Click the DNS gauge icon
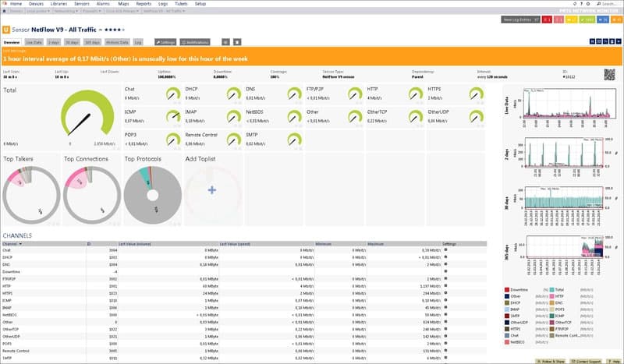This screenshot has height=364, width=624. pyautogui.click(x=295, y=94)
